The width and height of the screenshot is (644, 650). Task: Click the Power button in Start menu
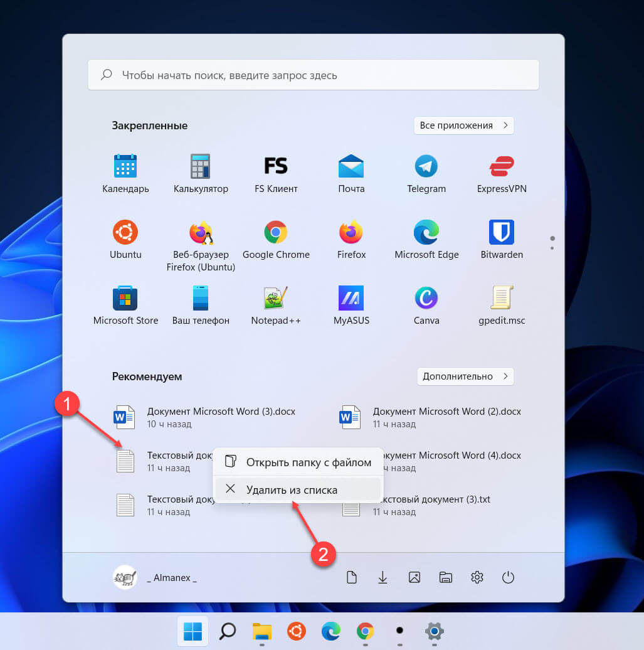point(508,577)
